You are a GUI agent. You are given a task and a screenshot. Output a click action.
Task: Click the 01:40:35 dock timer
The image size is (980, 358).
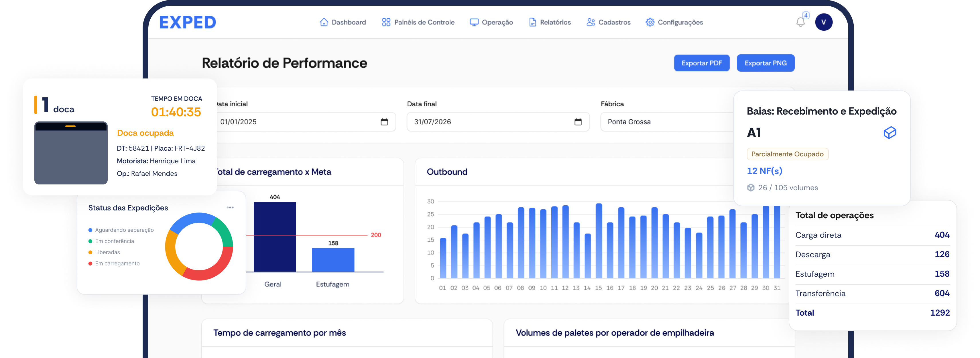coord(176,112)
